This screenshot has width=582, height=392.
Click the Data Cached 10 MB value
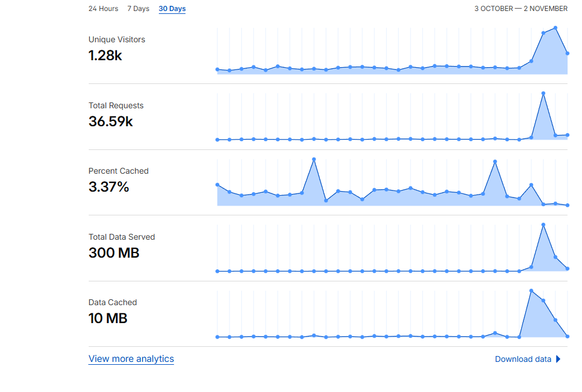[x=108, y=318]
